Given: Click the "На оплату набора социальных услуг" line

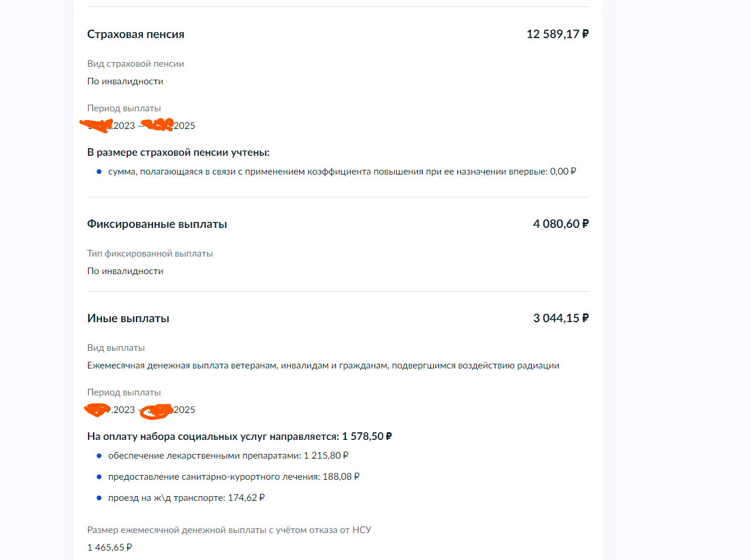Looking at the screenshot, I should pyautogui.click(x=239, y=436).
